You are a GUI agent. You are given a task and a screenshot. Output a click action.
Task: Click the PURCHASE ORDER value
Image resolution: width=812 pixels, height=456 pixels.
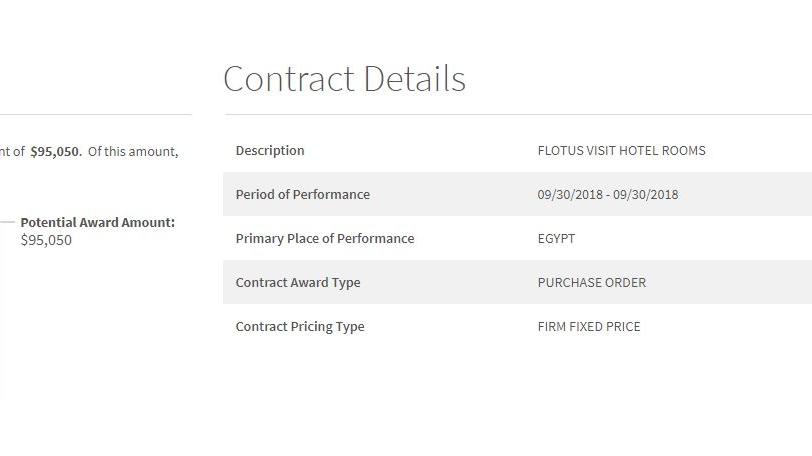click(x=591, y=283)
